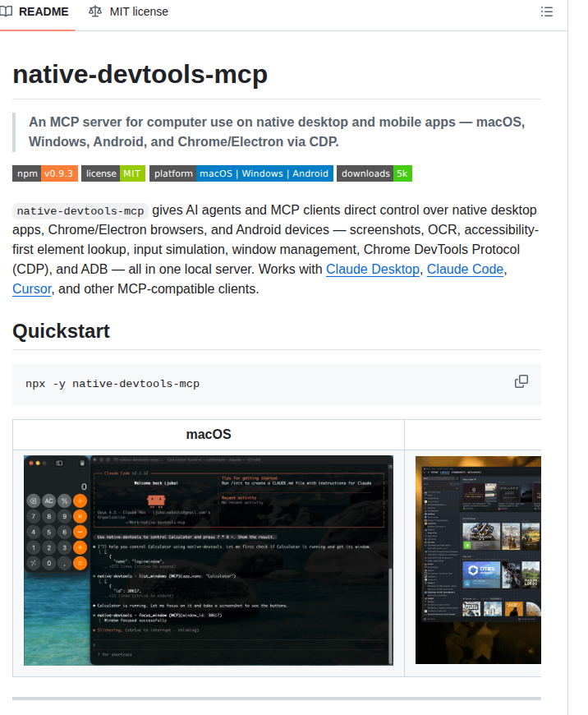Click the native-devtools-mcp main heading

pyautogui.click(x=140, y=74)
